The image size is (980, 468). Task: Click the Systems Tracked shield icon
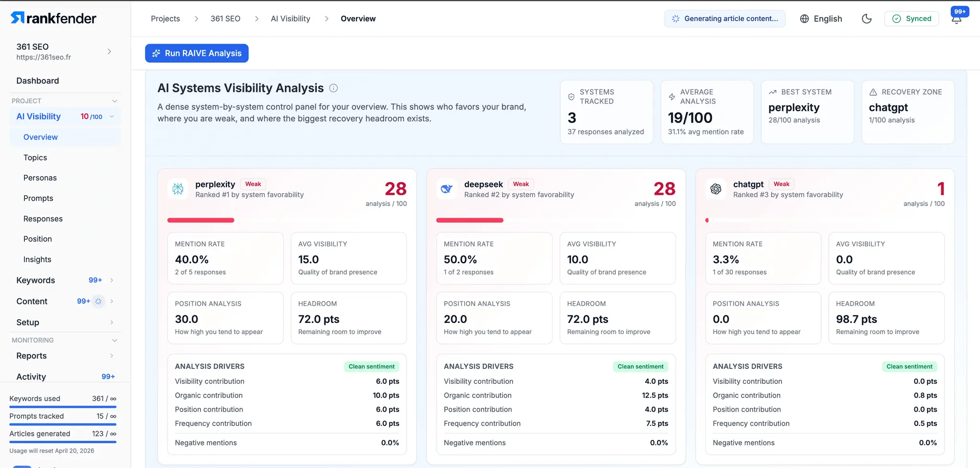pyautogui.click(x=571, y=97)
